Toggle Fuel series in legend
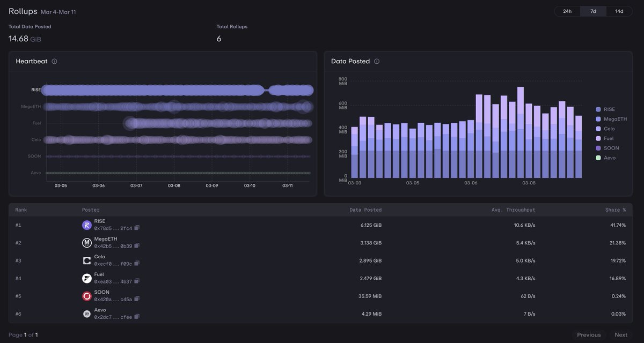Viewport: 644px width, 343px height. pos(605,138)
